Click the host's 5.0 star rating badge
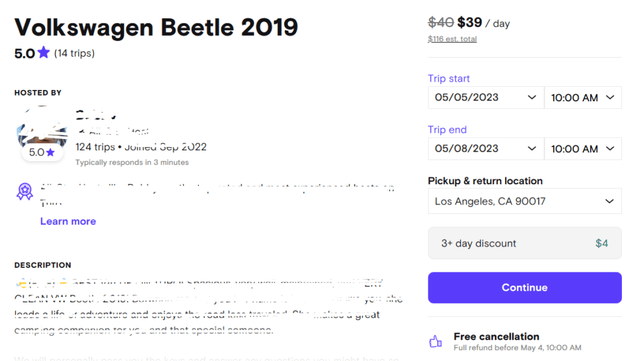Image resolution: width=644 pixels, height=361 pixels. coord(42,152)
